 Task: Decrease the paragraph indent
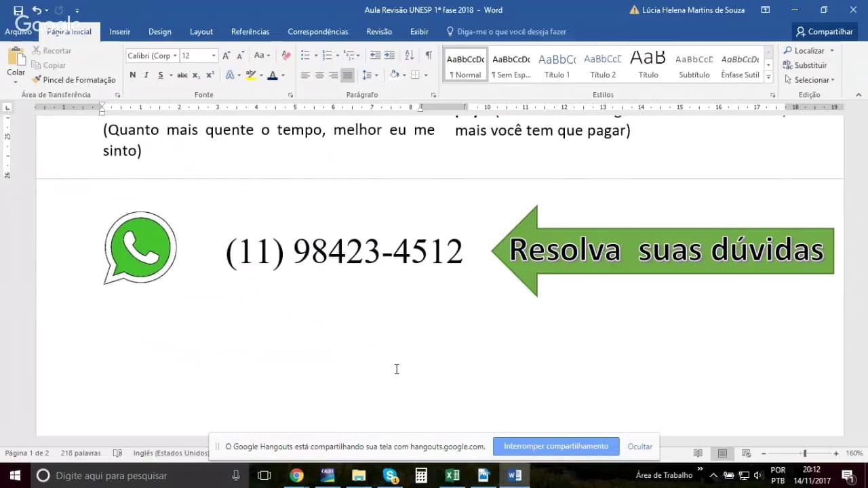375,56
